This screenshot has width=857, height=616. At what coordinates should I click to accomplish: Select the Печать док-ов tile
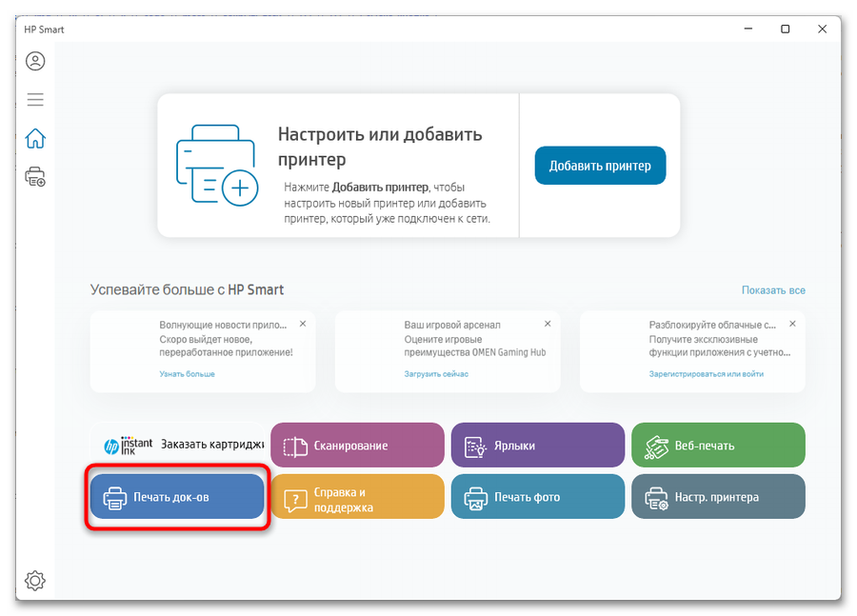click(177, 496)
